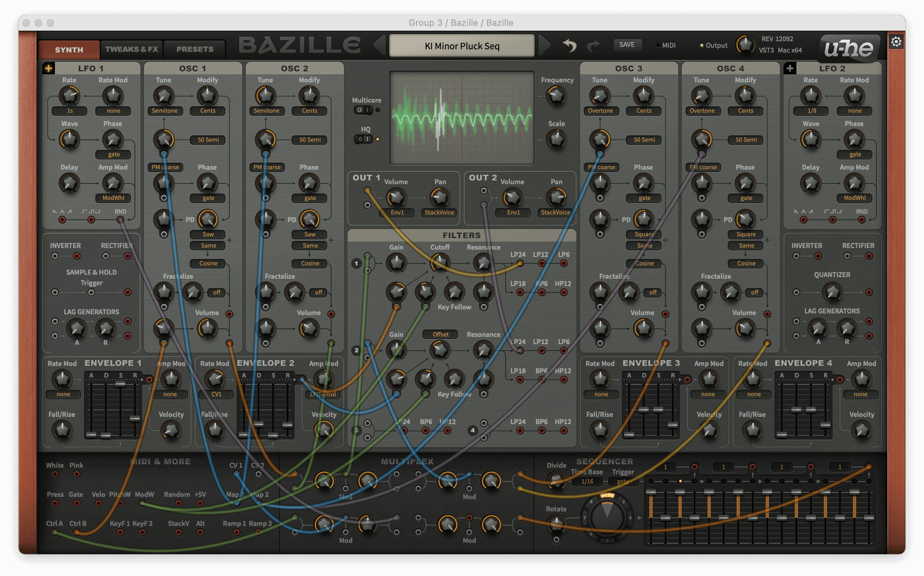Image resolution: width=924 pixels, height=576 pixels.
Task: Click Filter 1 Cutoff knob
Action: coord(440,263)
